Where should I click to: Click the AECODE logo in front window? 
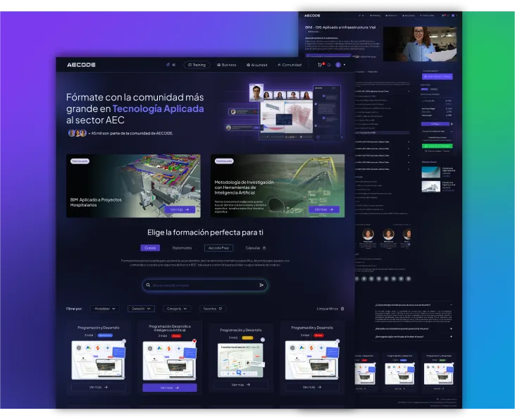[81, 65]
